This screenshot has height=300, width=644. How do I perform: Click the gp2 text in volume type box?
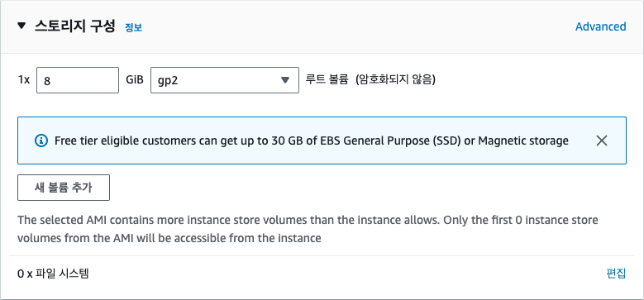pos(169,81)
